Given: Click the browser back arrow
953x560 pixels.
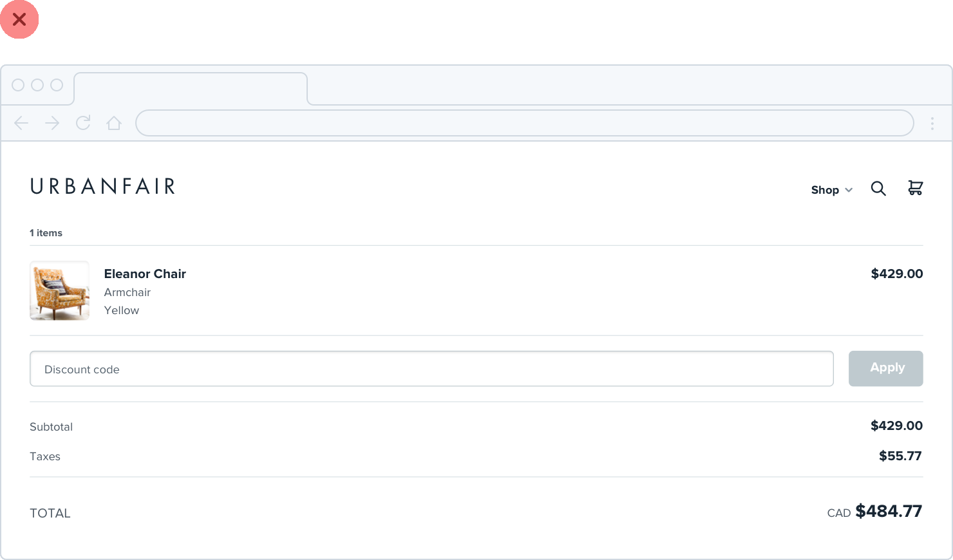Looking at the screenshot, I should (21, 123).
